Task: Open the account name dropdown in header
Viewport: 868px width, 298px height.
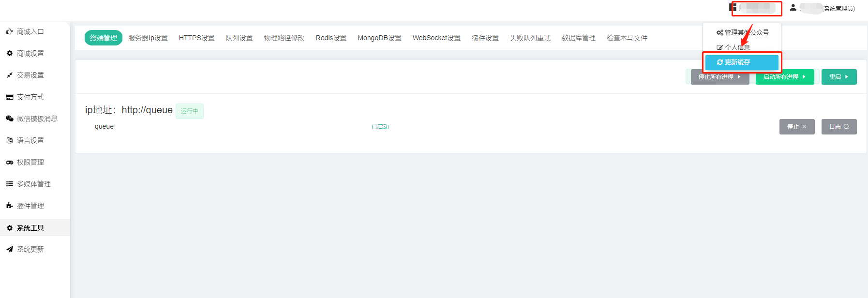Action: [x=756, y=8]
